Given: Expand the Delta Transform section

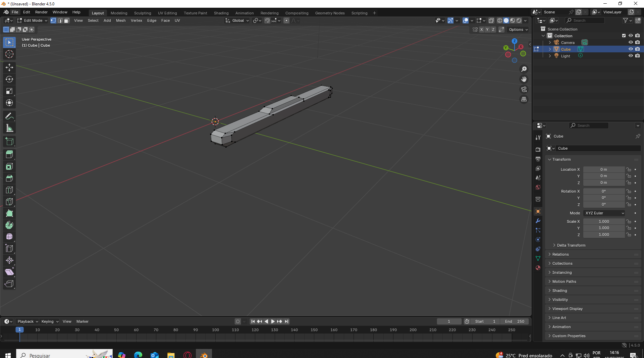Looking at the screenshot, I should (571, 245).
